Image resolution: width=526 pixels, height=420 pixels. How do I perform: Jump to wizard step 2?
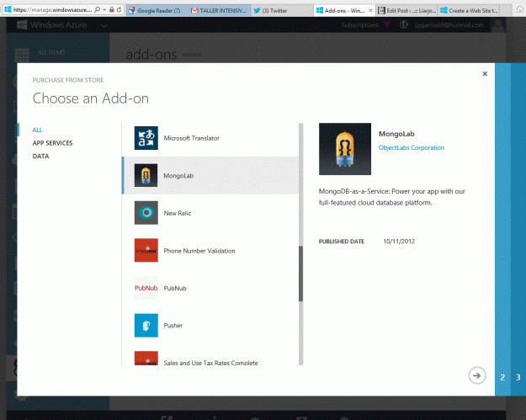502,377
